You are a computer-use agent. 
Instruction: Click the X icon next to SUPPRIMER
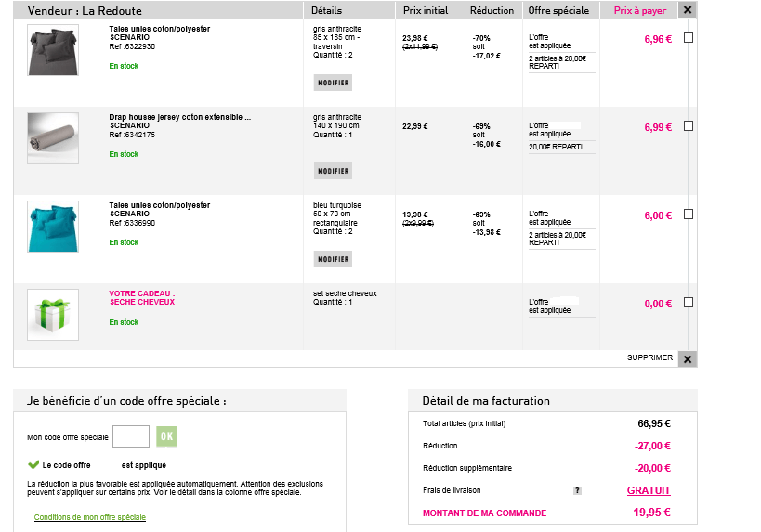coord(687,358)
